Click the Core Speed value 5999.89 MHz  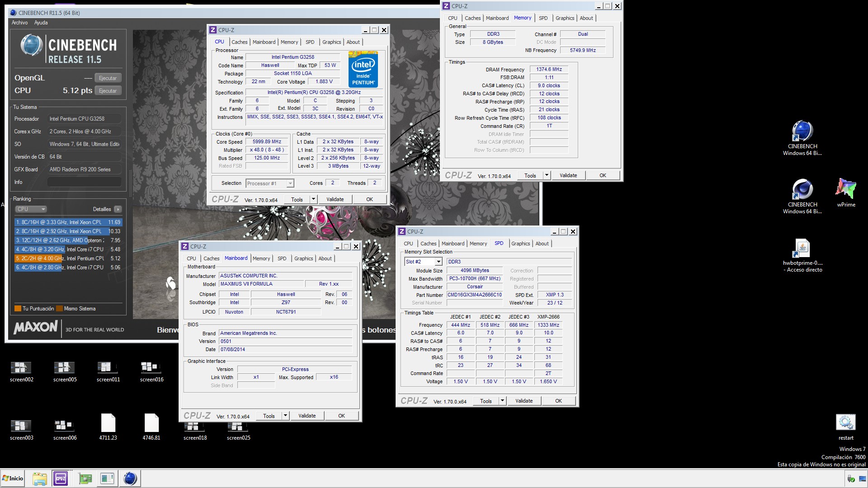point(267,142)
